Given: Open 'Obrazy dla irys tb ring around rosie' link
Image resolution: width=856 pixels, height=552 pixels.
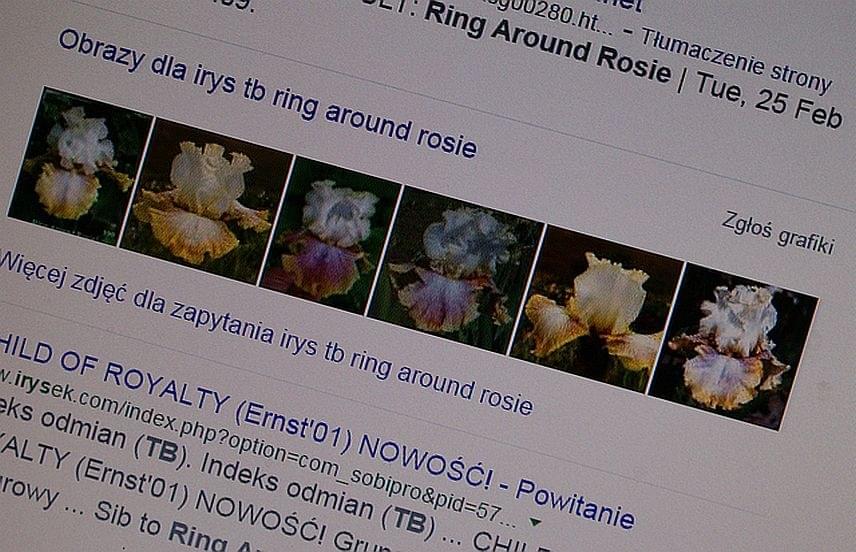Looking at the screenshot, I should point(268,94).
